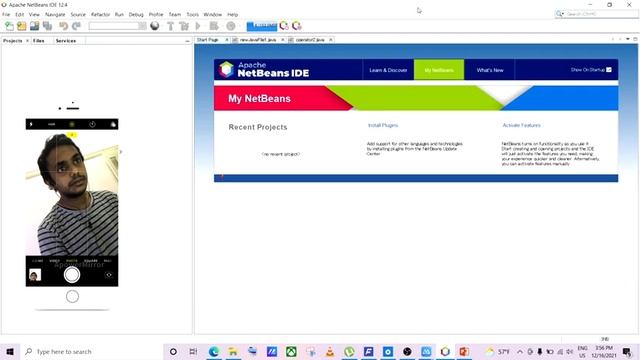
Task: Click the Activate Features link
Action: coord(521,125)
